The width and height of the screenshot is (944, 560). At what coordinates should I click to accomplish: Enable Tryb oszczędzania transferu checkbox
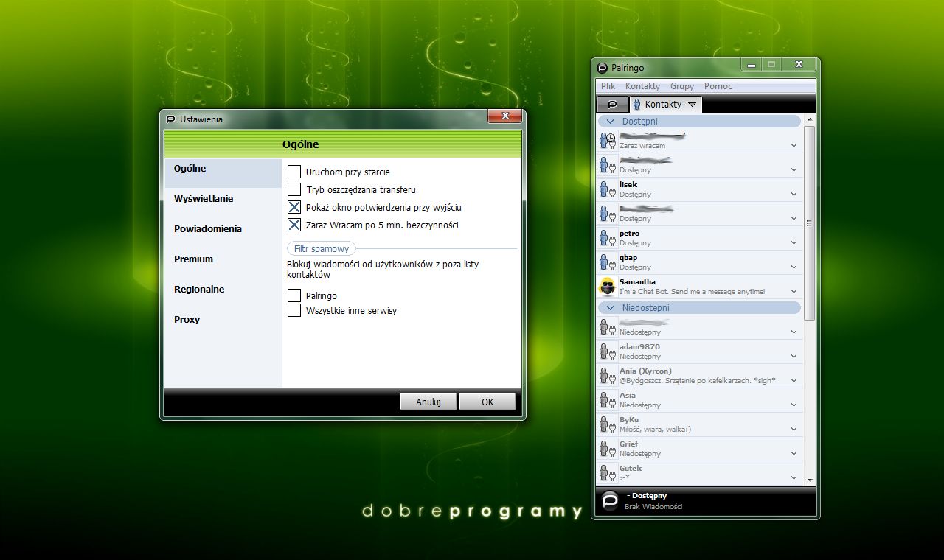coord(294,189)
